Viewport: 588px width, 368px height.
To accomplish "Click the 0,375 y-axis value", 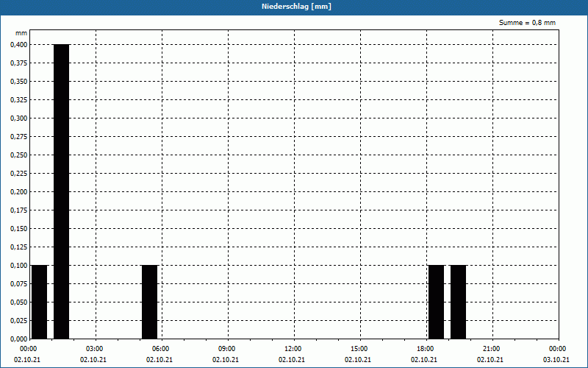I will [x=19, y=63].
